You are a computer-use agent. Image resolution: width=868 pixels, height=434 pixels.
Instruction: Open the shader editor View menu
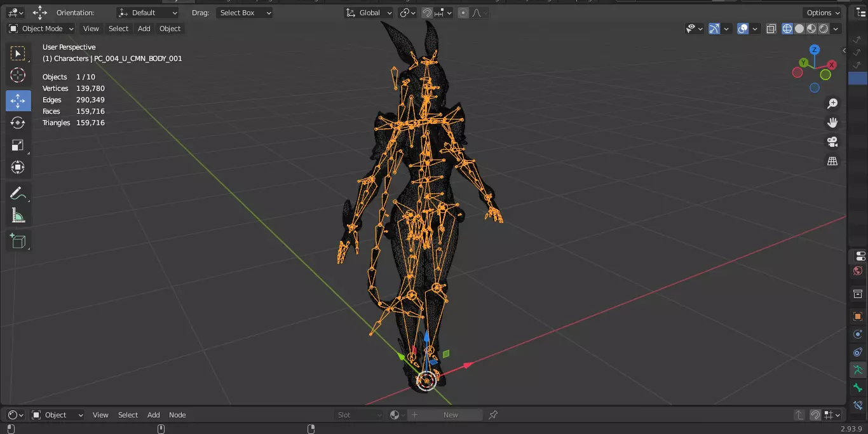pos(100,415)
